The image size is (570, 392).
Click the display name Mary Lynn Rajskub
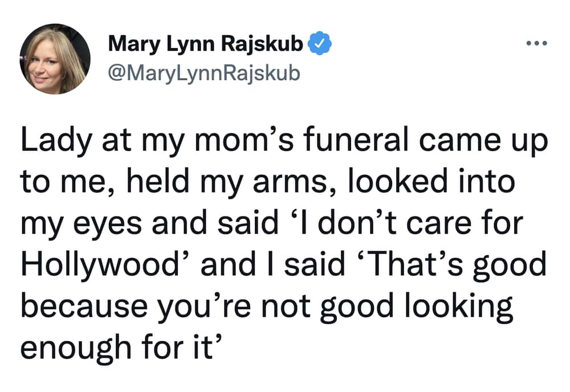[x=205, y=44]
